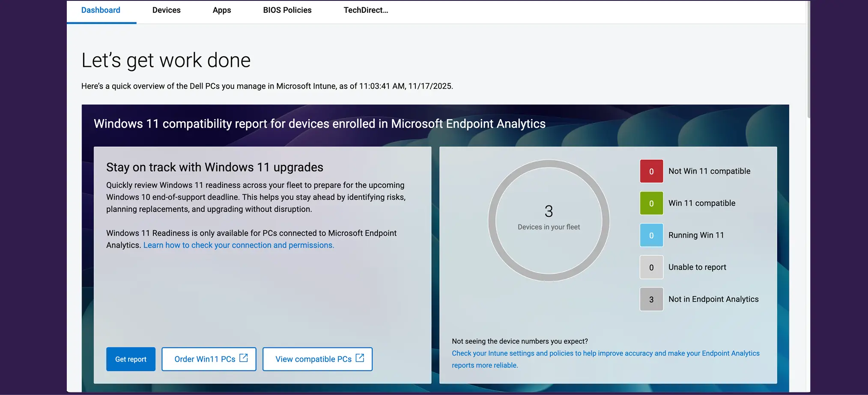Click the blue Running Win 11 indicator
This screenshot has height=395, width=868.
[651, 235]
